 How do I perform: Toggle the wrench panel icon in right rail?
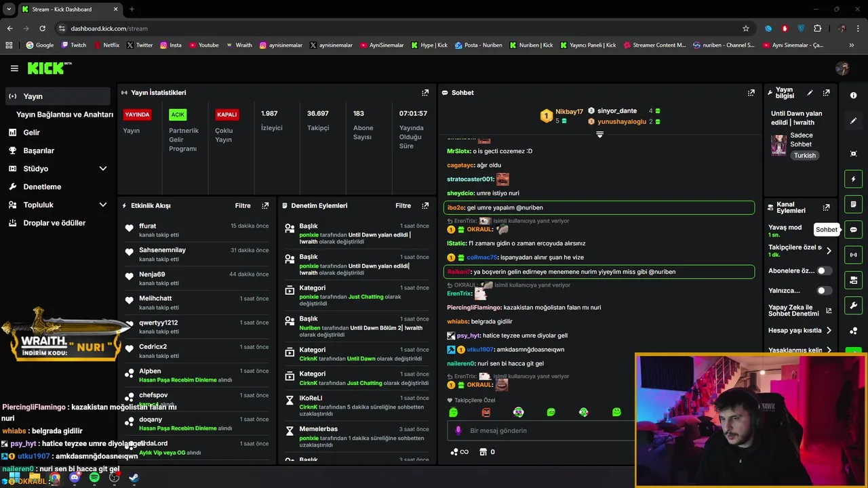pyautogui.click(x=853, y=305)
